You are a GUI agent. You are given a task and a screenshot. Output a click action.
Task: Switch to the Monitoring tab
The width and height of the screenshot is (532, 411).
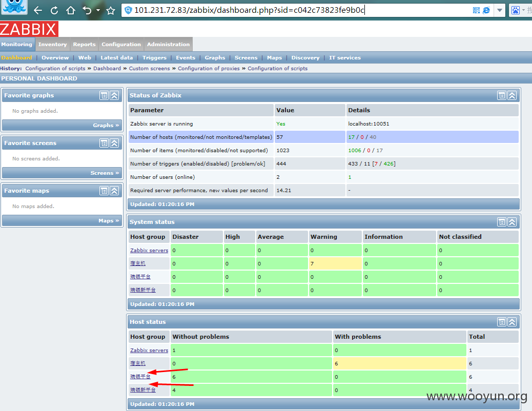16,45
